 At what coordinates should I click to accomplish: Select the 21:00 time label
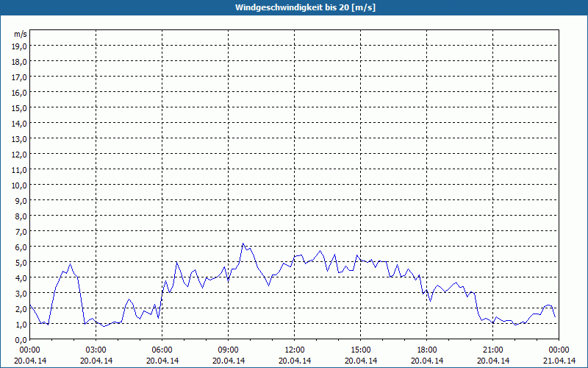493,350
